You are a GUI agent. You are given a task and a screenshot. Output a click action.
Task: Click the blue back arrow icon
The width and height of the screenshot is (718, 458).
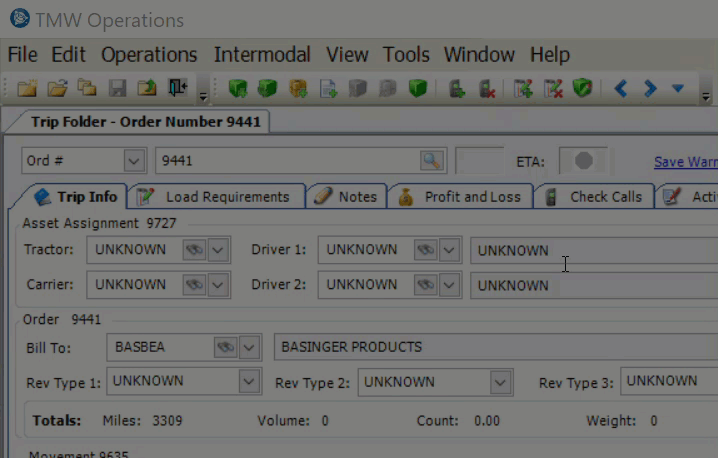click(x=620, y=88)
